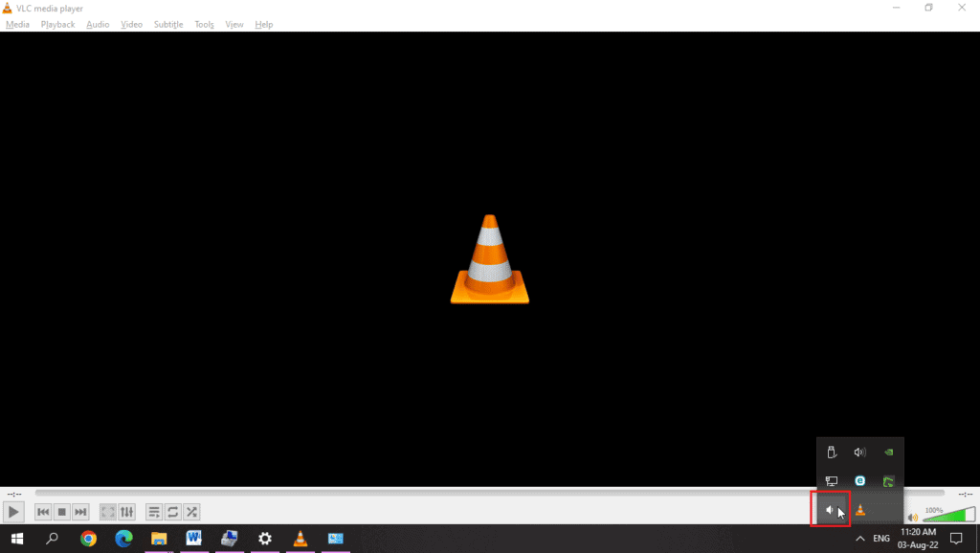Skip to previous media track
Viewport: 980px width, 553px height.
(43, 512)
